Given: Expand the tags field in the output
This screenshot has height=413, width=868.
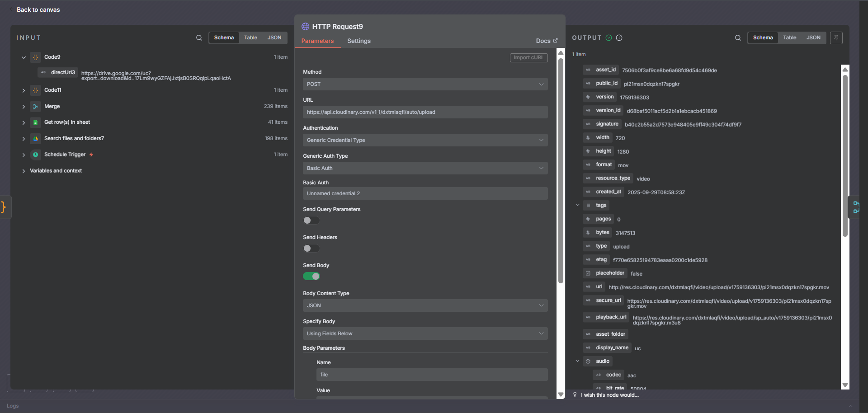Looking at the screenshot, I should 577,205.
